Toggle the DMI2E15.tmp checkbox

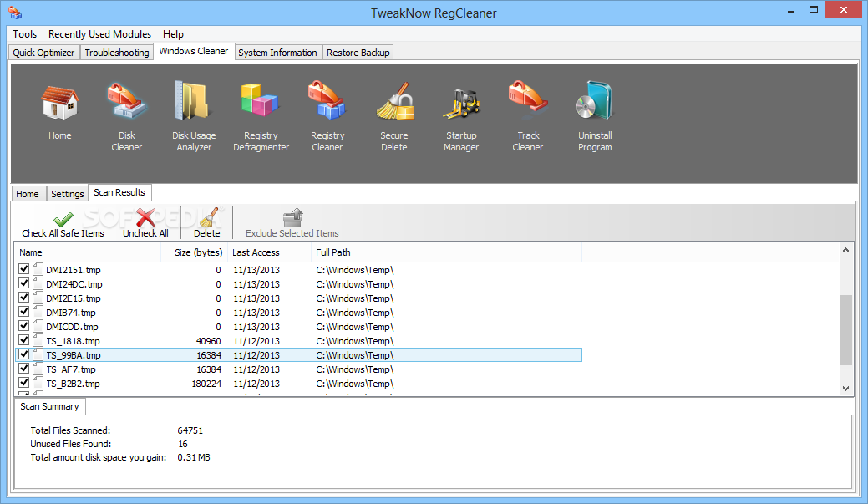coord(23,298)
